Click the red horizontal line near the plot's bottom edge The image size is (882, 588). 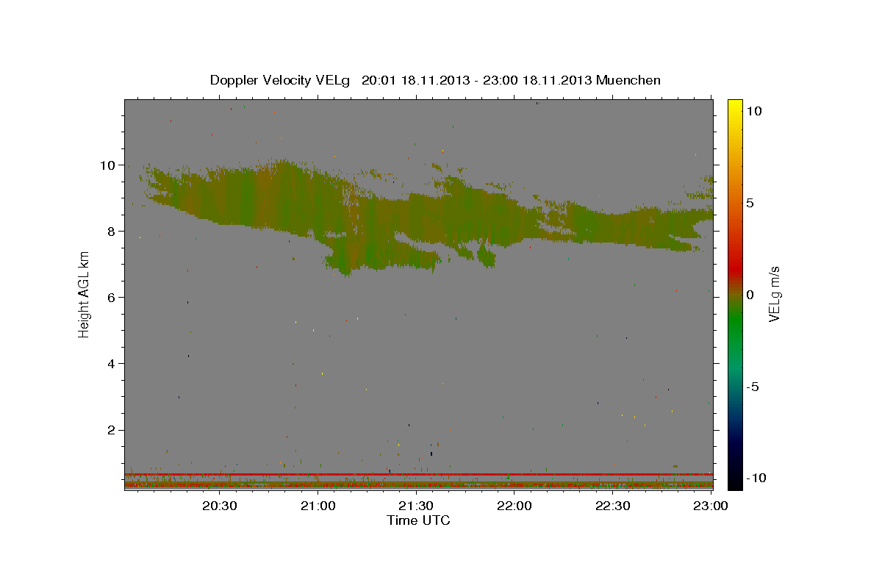[x=418, y=475]
